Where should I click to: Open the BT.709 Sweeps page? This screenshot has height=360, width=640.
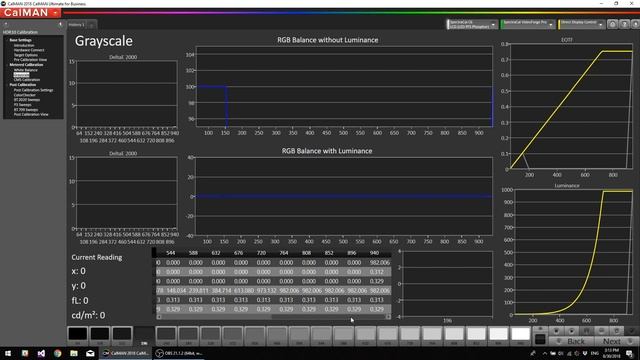(x=26, y=110)
